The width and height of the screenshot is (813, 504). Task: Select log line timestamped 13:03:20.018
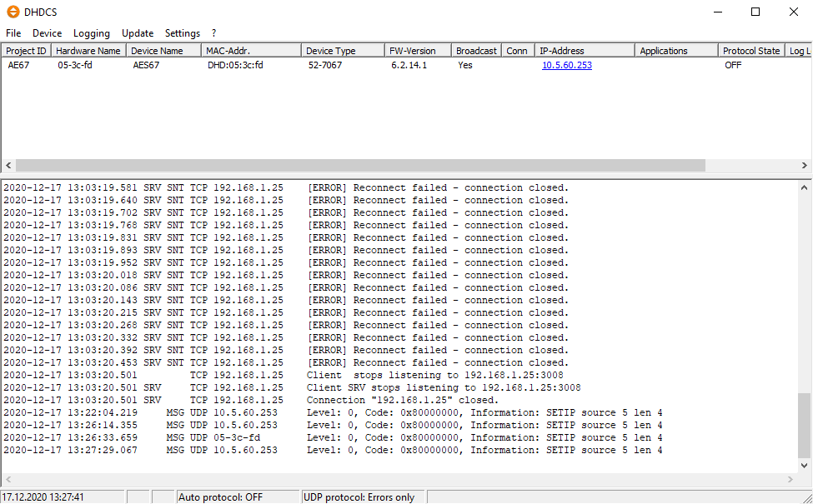(x=286, y=275)
